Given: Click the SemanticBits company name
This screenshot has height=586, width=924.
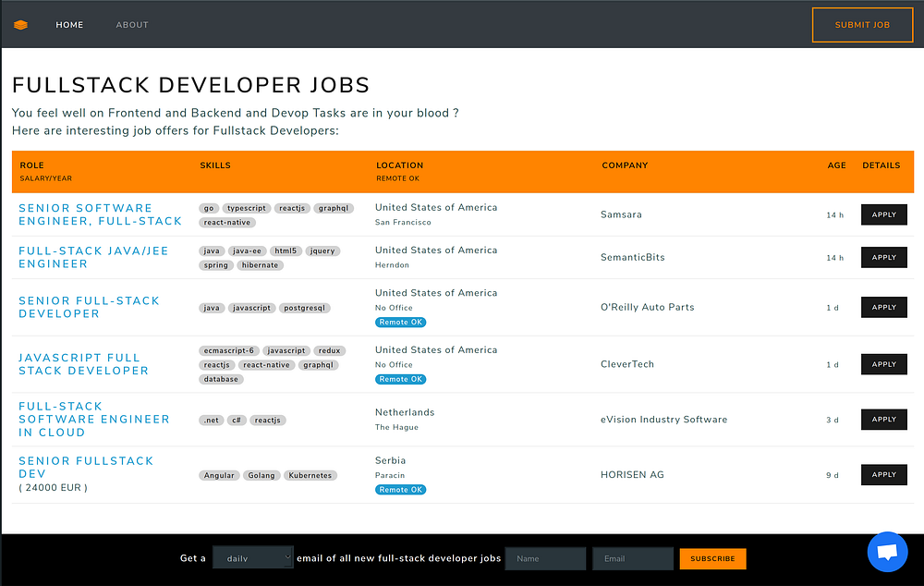Looking at the screenshot, I should tap(632, 257).
